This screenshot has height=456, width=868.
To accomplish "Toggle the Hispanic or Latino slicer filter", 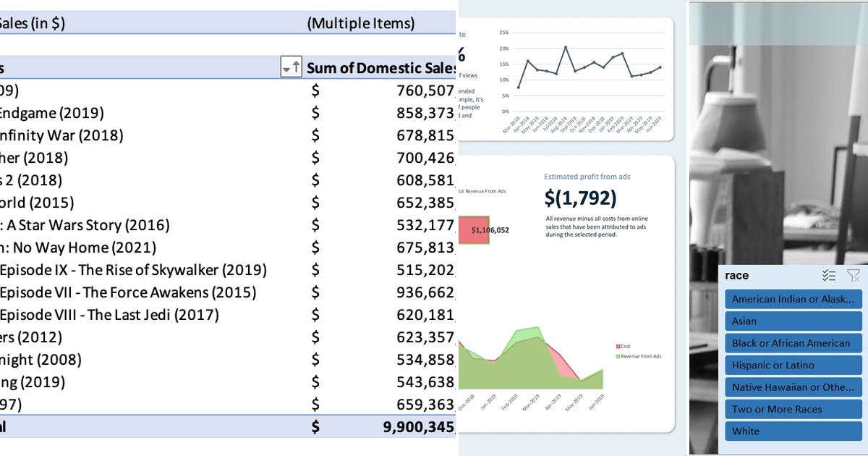I will (793, 365).
